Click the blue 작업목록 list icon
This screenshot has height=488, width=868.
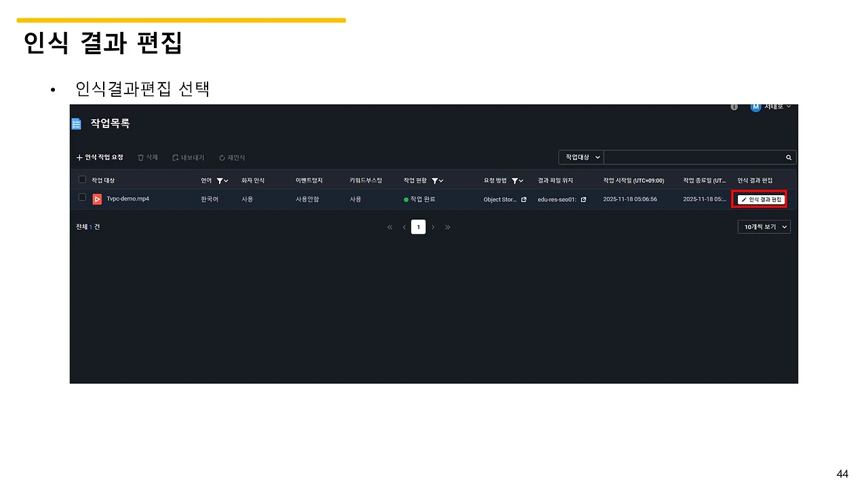(x=76, y=123)
